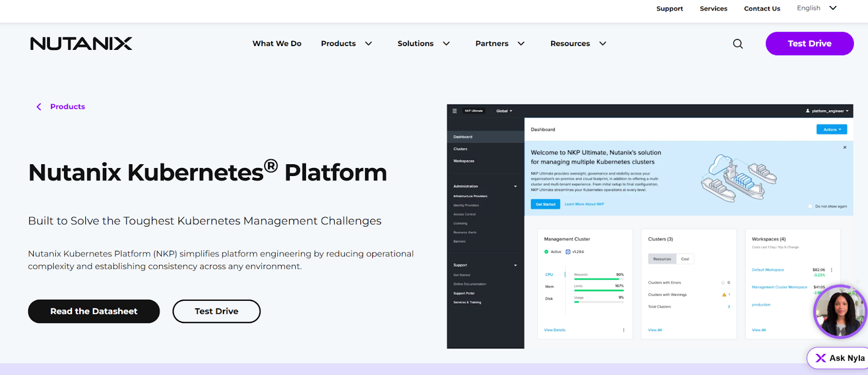
Task: Select Dashboard in the NKP sidebar
Action: 486,137
